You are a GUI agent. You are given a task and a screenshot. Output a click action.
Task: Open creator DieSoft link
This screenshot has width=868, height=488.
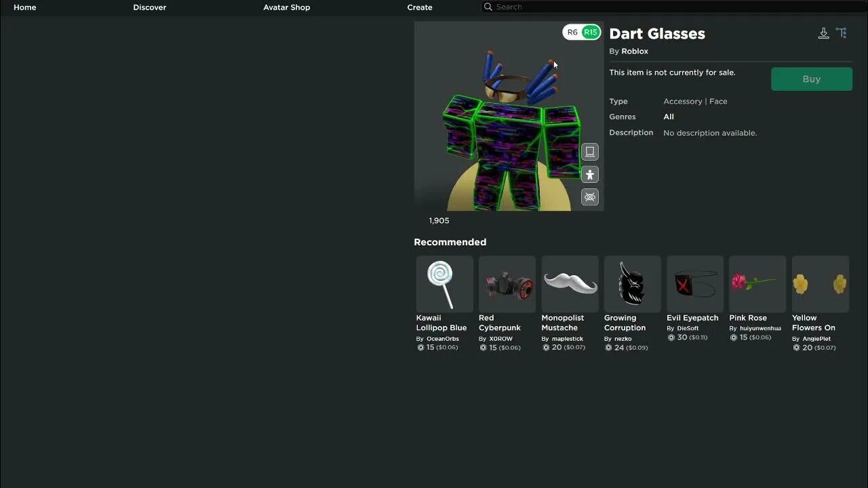(688, 328)
